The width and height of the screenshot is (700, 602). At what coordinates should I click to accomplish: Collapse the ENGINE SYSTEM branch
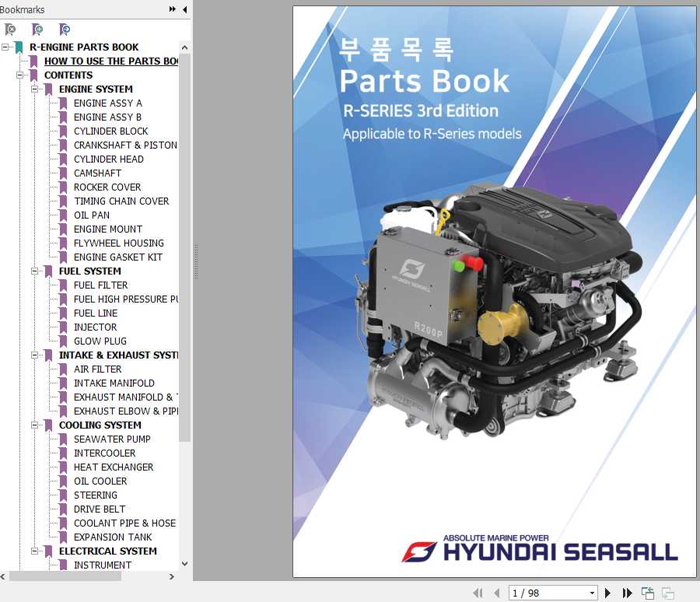click(34, 89)
